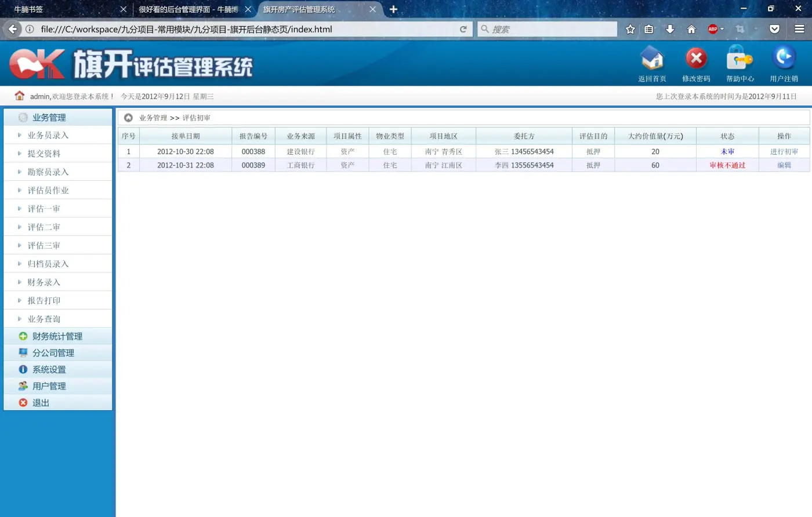The height and width of the screenshot is (517, 812).
Task: Click 编辑 for report 000389
Action: [784, 165]
